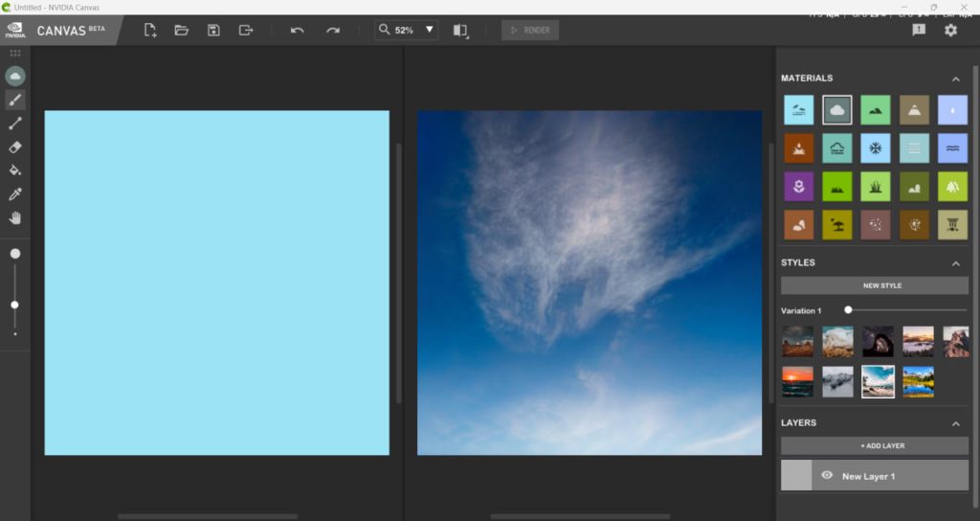Choose the dark brown dotted-circle material
980x521 pixels.
(x=914, y=224)
